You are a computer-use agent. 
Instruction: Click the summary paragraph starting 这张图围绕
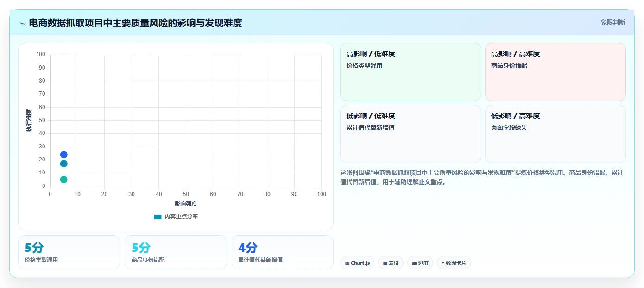coord(482,177)
